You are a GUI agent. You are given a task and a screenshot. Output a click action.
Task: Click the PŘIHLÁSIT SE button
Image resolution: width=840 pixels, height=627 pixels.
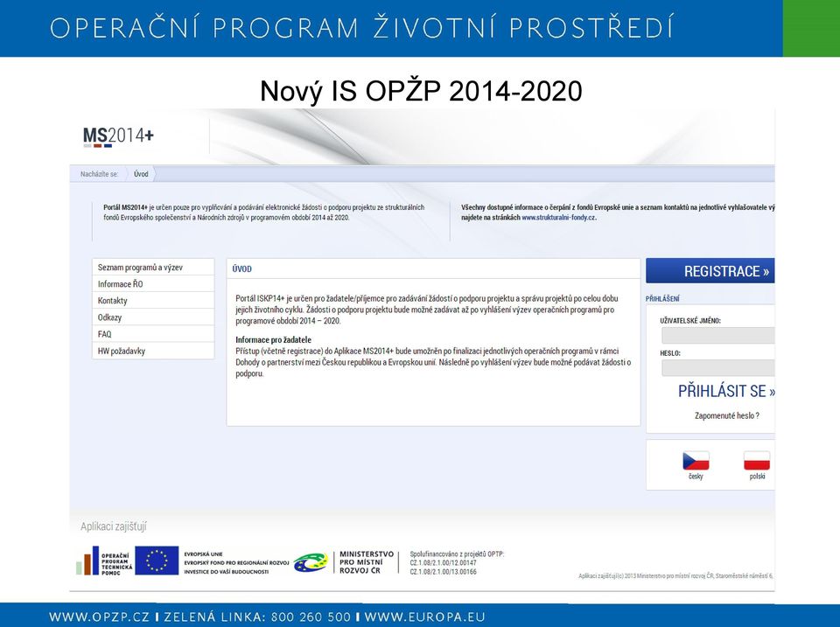pos(726,392)
